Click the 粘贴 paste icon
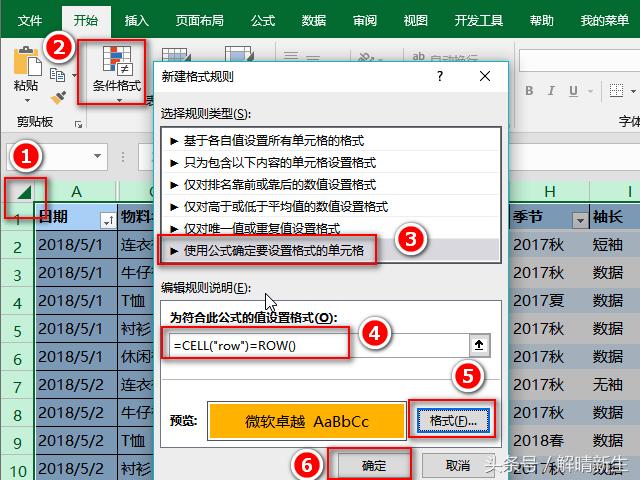The width and height of the screenshot is (640, 480). (27, 61)
